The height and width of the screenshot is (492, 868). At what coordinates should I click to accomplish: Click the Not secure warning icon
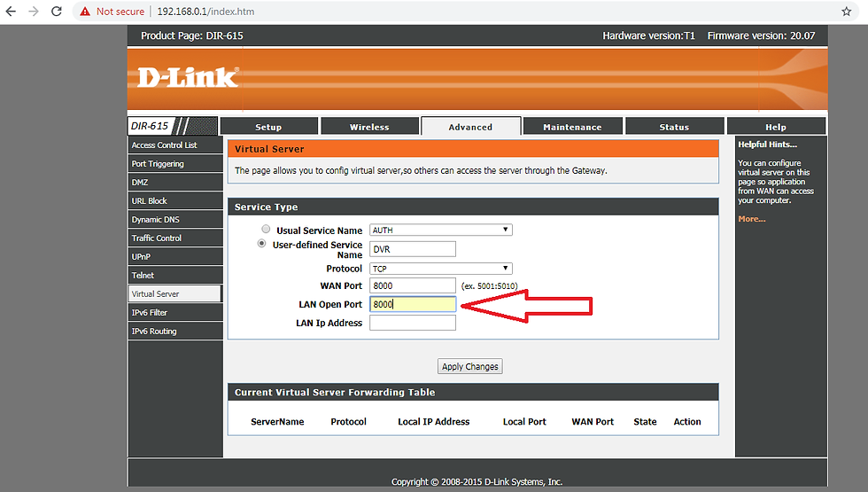tap(85, 12)
